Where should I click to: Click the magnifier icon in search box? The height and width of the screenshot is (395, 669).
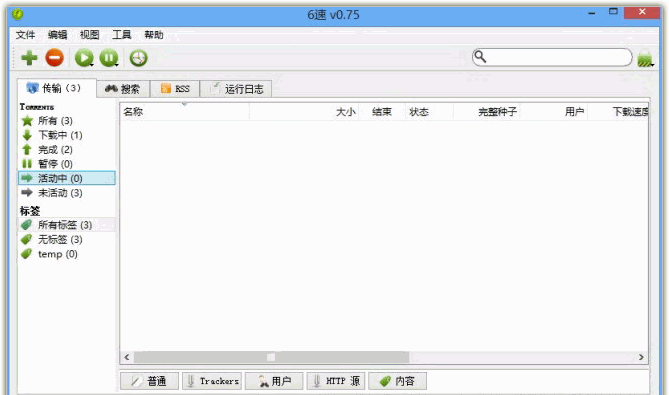(480, 56)
